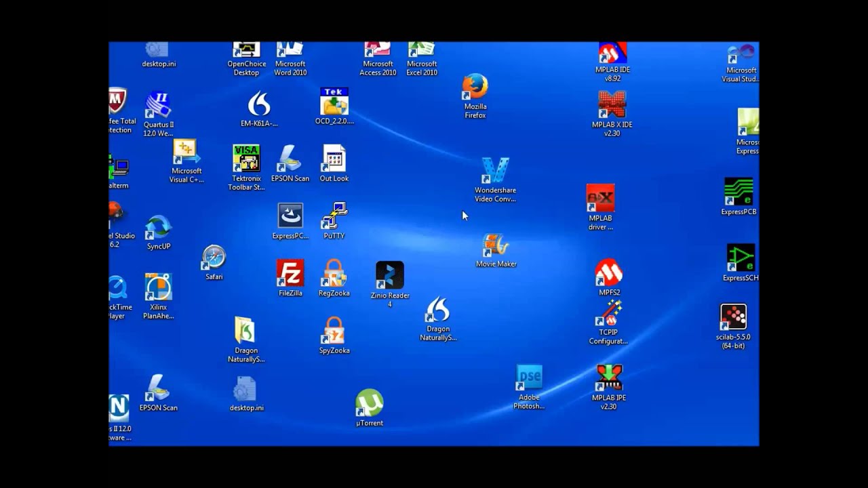This screenshot has width=868, height=488.
Task: Launch scilab-5.5.0 (64-bit)
Action: 733,327
